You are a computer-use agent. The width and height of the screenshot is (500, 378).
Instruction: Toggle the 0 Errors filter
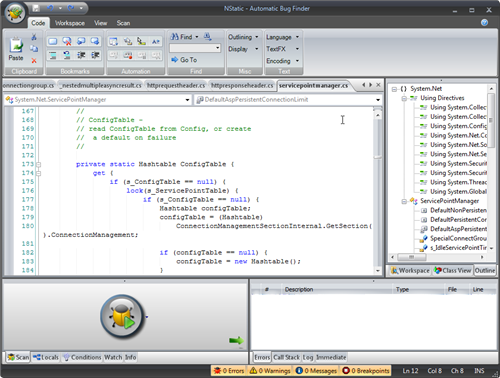229,371
